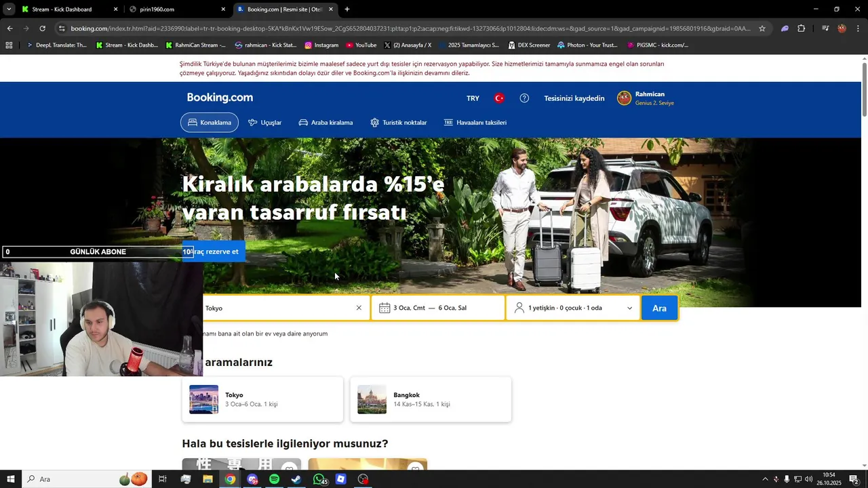Open Discord from the taskbar
The width and height of the screenshot is (868, 488).
point(252,479)
